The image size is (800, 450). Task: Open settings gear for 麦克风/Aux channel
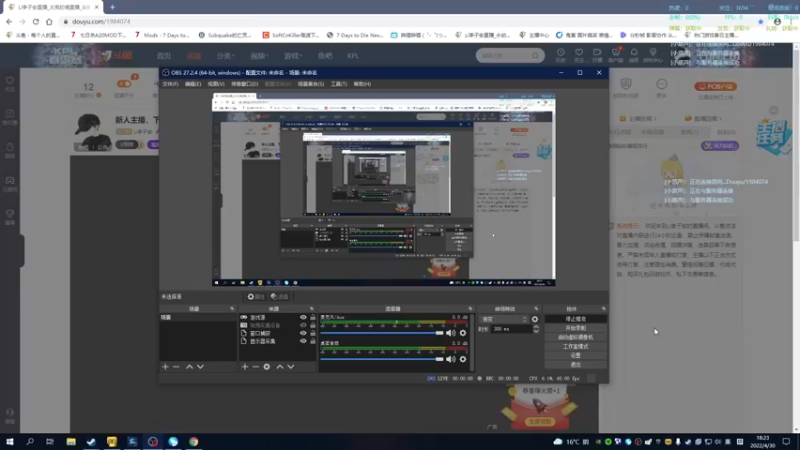463,333
